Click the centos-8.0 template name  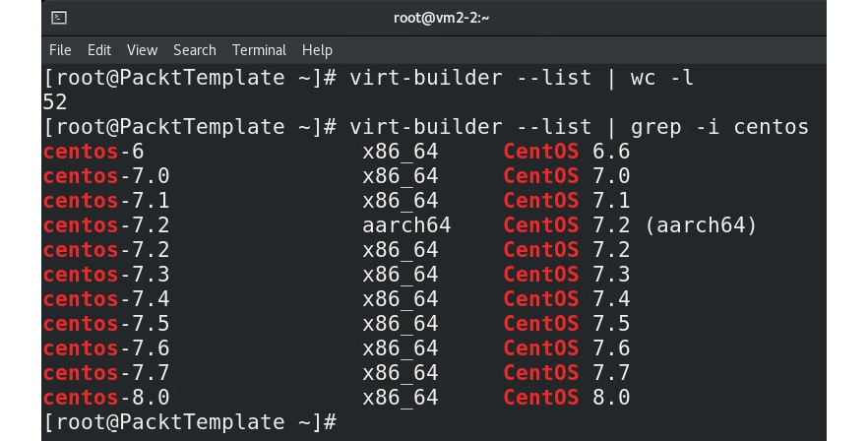(x=106, y=398)
